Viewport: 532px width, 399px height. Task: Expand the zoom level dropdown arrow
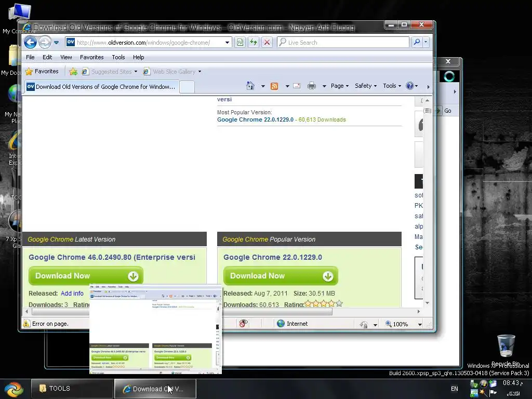click(x=420, y=325)
